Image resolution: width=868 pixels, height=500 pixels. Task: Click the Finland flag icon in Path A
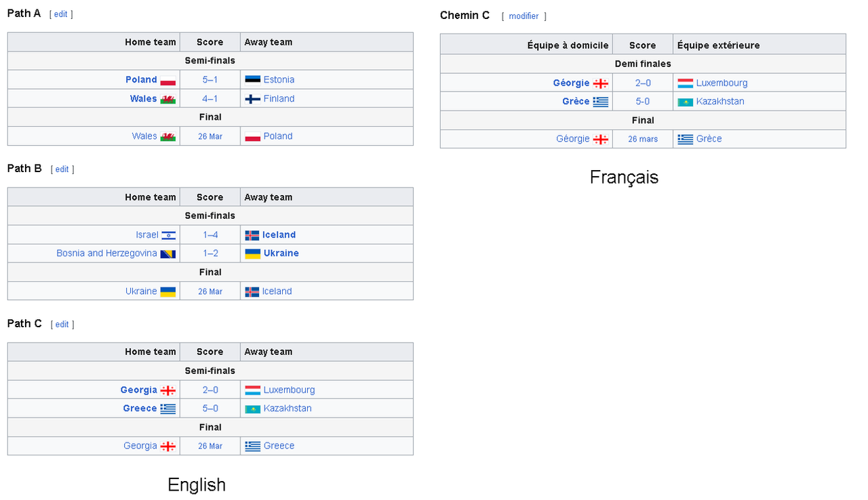[x=252, y=99]
